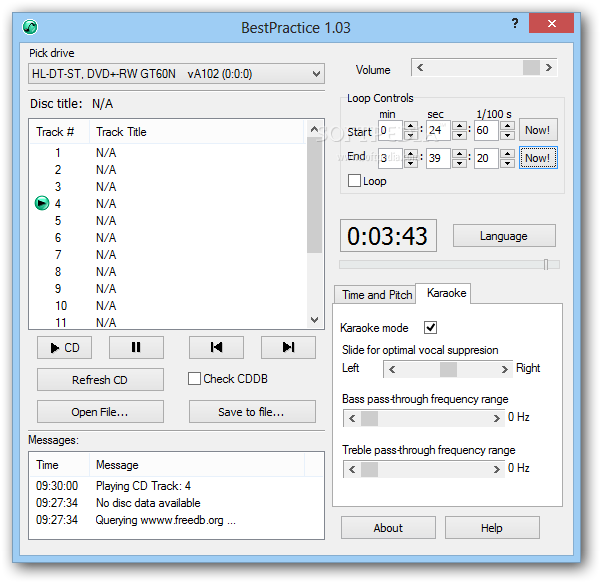
Task: Click the track list vertical scrollbar thumb
Action: pos(314,195)
